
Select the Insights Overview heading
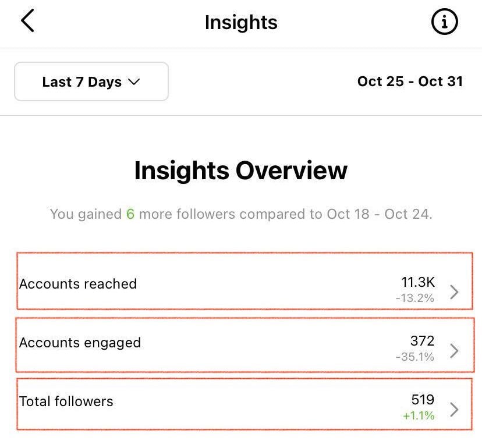(x=241, y=171)
